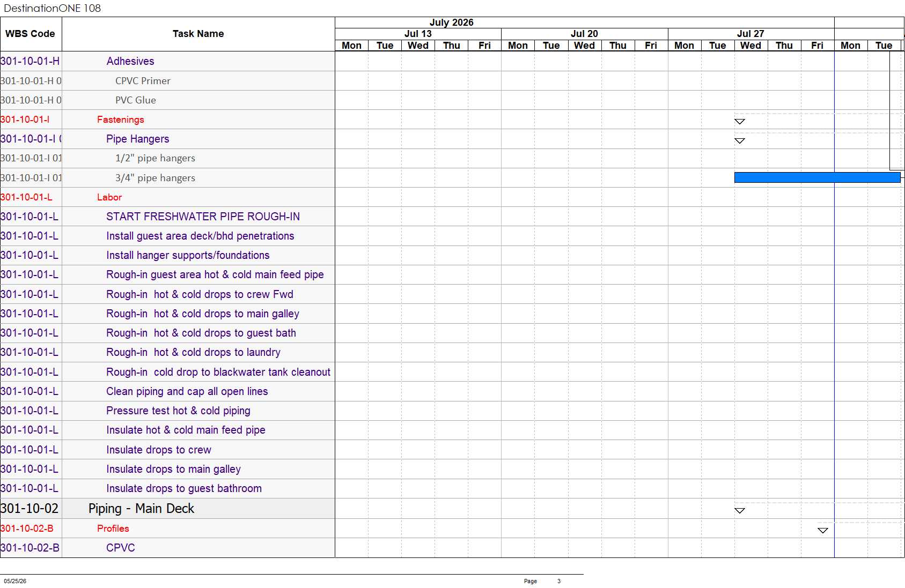The width and height of the screenshot is (905, 588).
Task: Select the CPVC task row
Action: pyautogui.click(x=167, y=548)
